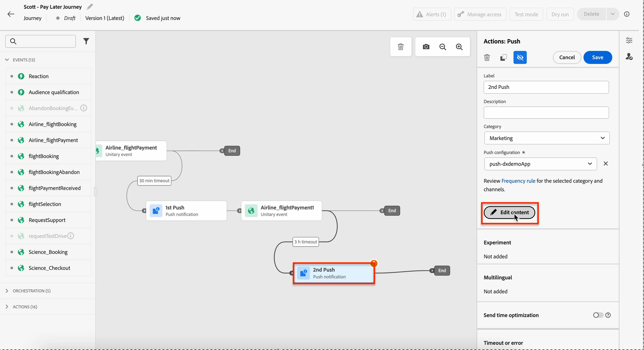Toggle the read-only fields visibility eye icon
The height and width of the screenshot is (350, 644).
[x=520, y=57]
